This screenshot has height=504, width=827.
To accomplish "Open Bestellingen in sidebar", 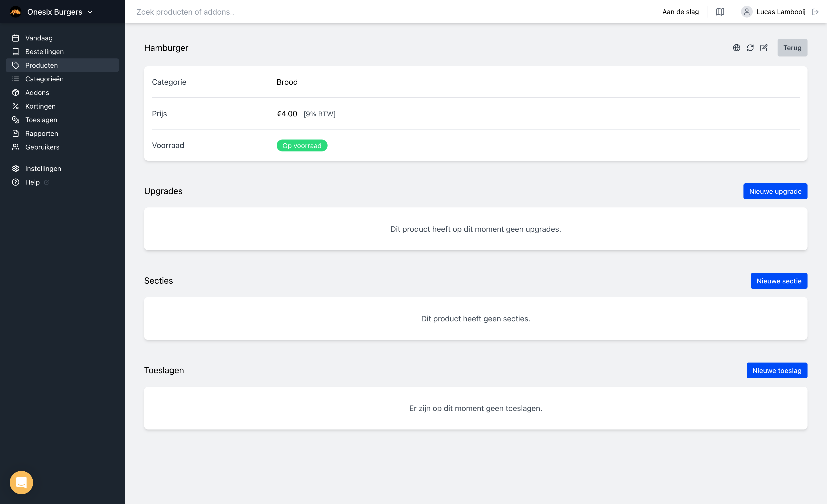I will click(x=62, y=52).
